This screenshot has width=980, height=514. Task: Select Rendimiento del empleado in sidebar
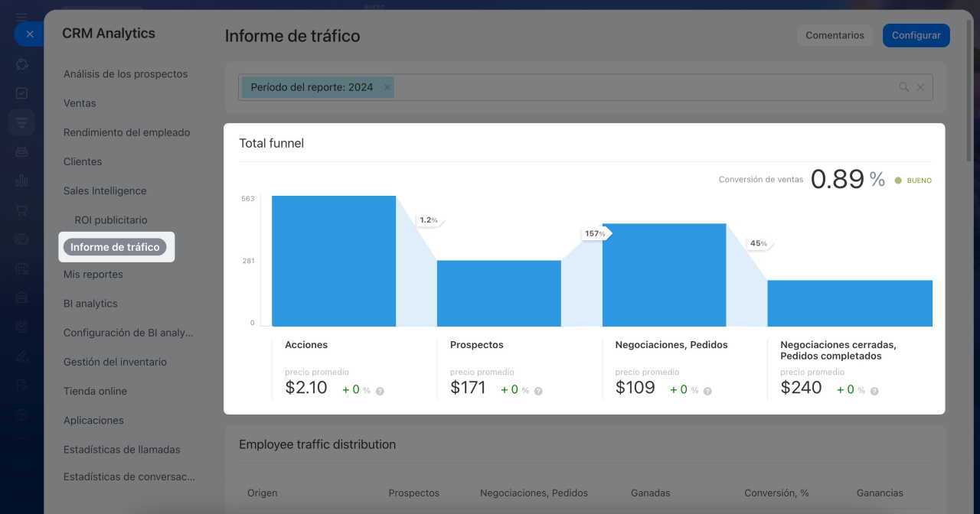[x=126, y=132]
